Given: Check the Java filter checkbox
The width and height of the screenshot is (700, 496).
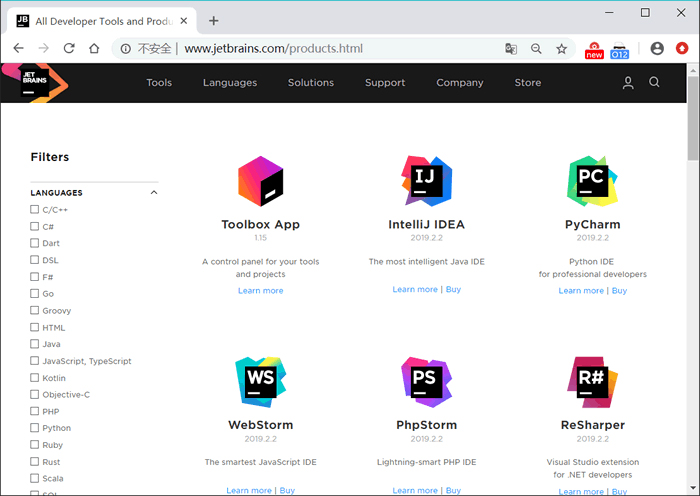Looking at the screenshot, I should click(x=35, y=344).
